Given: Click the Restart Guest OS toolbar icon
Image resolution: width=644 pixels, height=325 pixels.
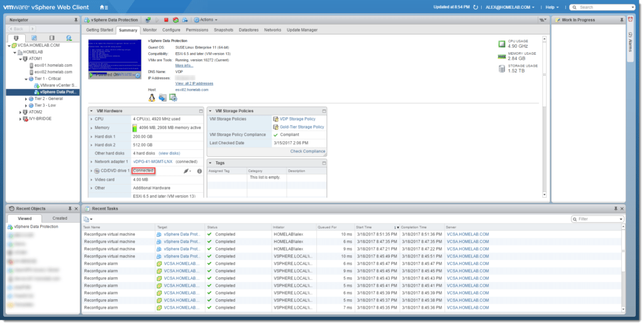Looking at the screenshot, I should [x=176, y=20].
